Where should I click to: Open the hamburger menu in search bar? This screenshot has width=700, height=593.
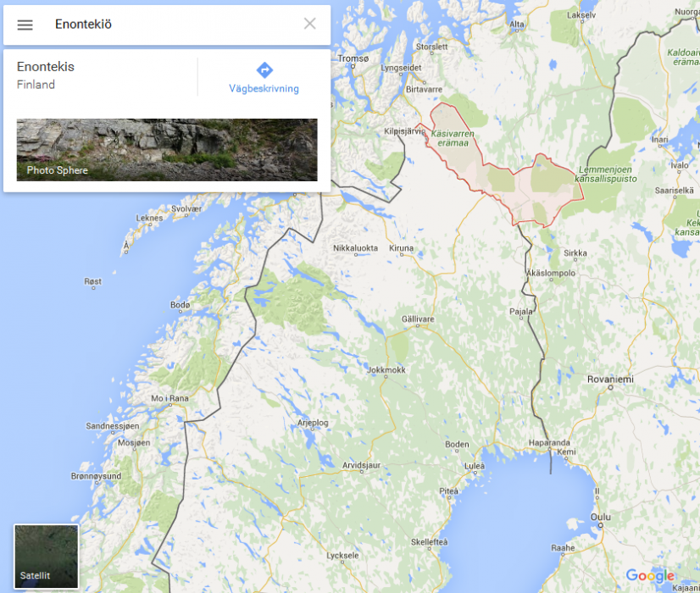point(25,25)
